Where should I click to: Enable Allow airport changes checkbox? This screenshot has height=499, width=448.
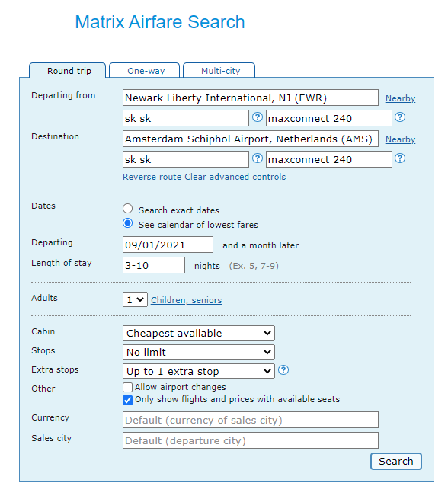(127, 387)
